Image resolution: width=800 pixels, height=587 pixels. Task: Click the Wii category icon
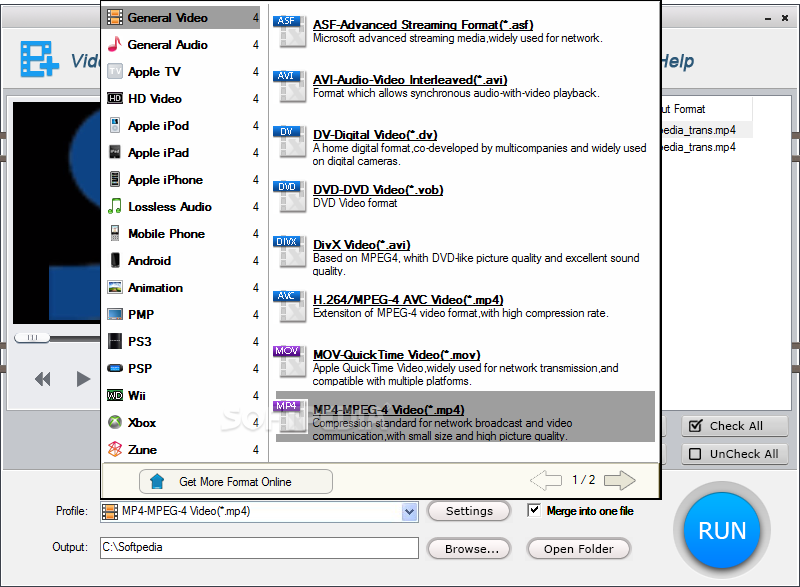(115, 395)
